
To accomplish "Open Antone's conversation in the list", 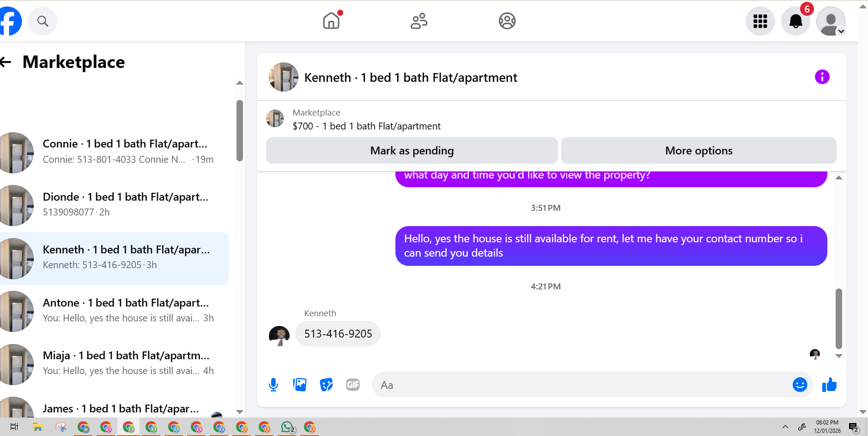I will pos(114,311).
